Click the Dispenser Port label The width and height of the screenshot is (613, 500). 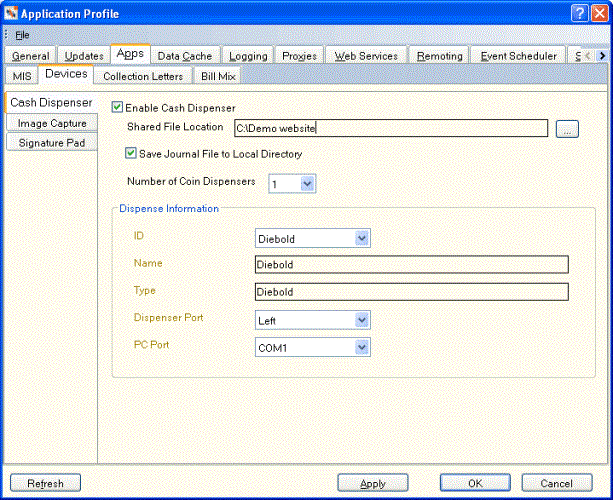(x=168, y=317)
